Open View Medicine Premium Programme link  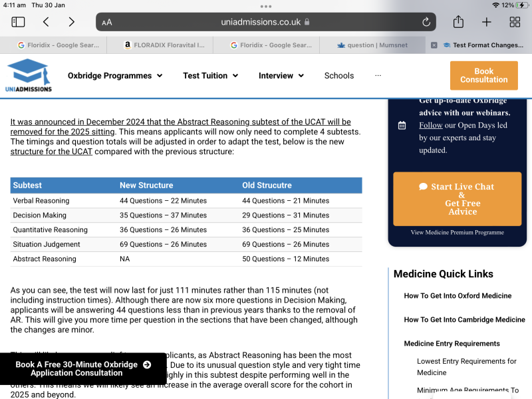click(457, 232)
